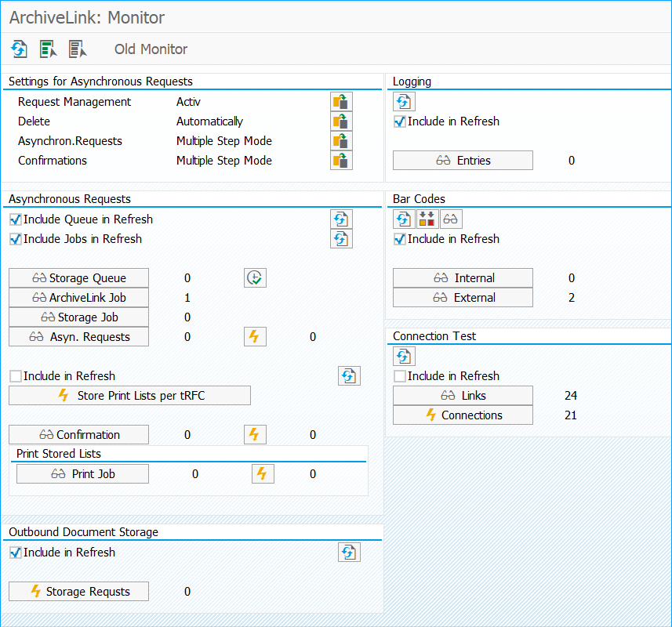
Task: Enable Connection Test Include in Refresh
Action: click(x=399, y=376)
